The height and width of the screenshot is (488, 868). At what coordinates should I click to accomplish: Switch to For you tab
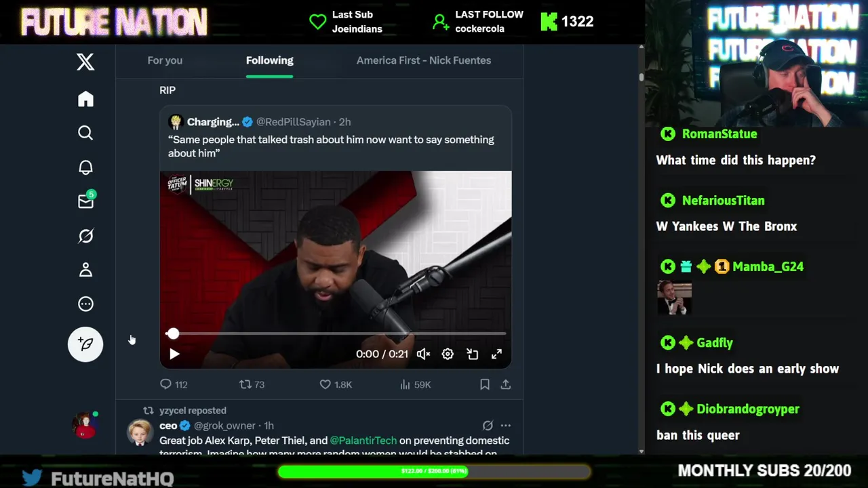165,60
